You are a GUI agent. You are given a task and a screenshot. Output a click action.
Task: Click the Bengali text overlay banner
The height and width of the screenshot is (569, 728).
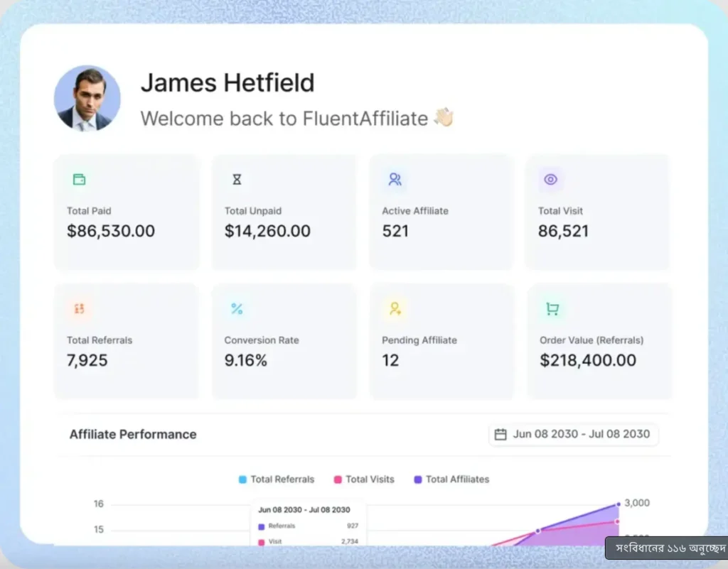point(667,548)
